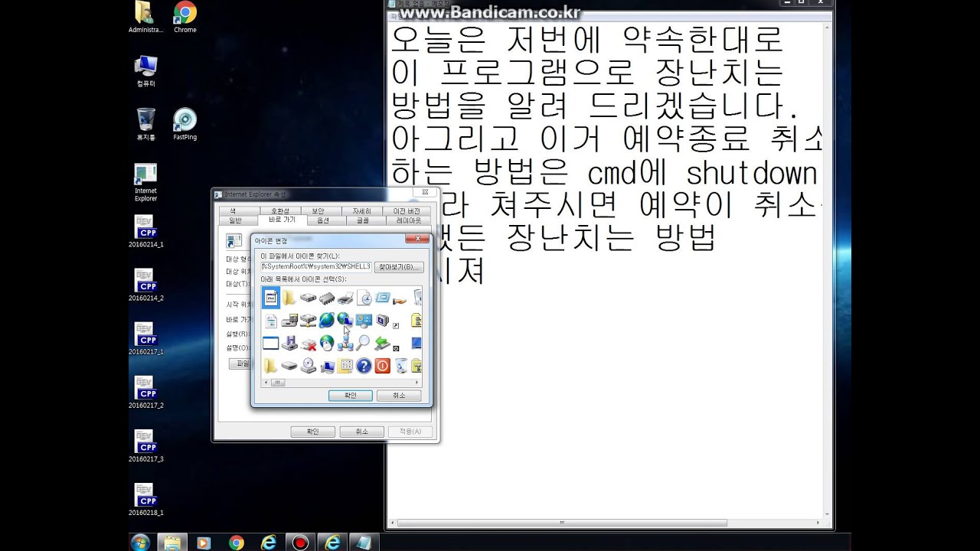Screen dimensions: 980x551
Task: Select the blue globe icon next to the network drive
Action: (x=327, y=320)
